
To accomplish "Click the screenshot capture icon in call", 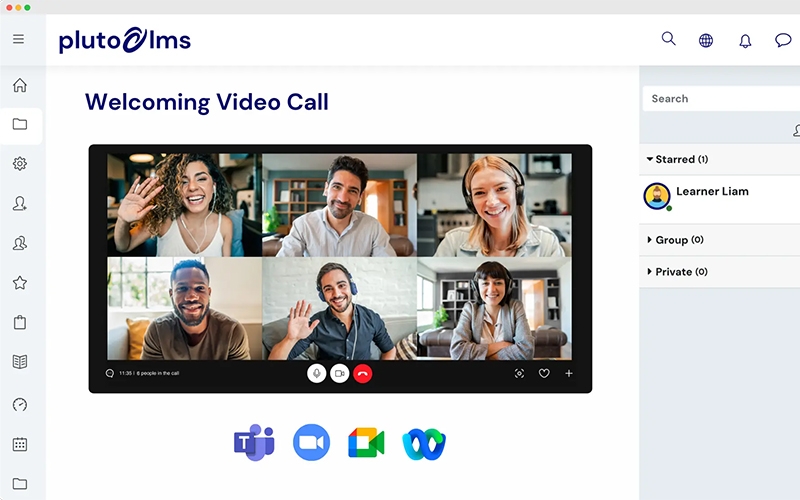I will pos(519,373).
